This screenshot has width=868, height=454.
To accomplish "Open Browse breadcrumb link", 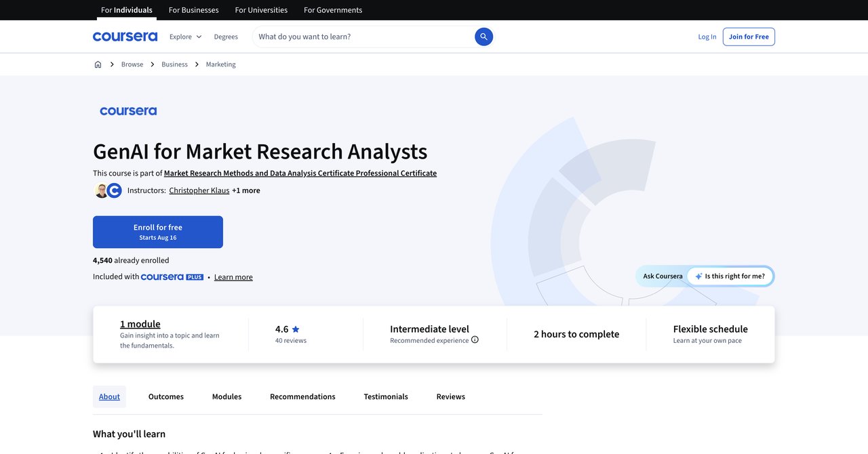I will click(x=132, y=64).
